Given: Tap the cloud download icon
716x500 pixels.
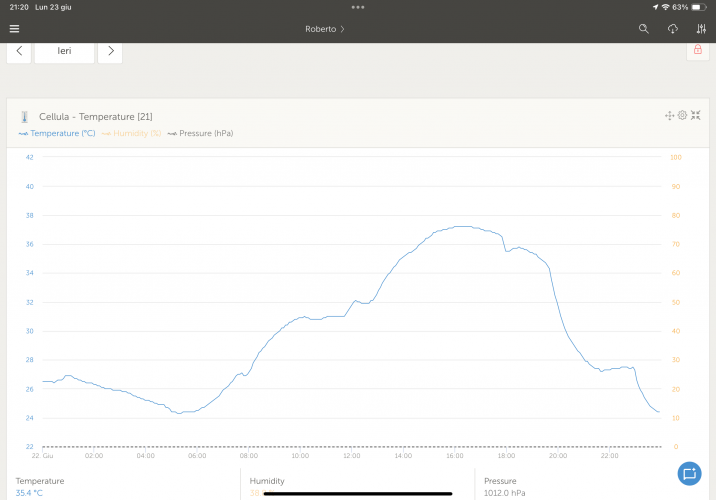Looking at the screenshot, I should [673, 29].
